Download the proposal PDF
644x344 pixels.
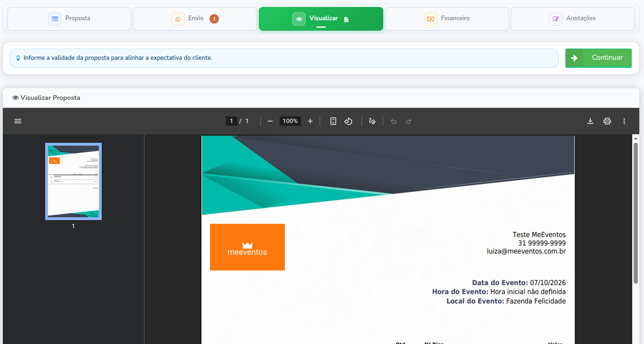[x=590, y=121]
